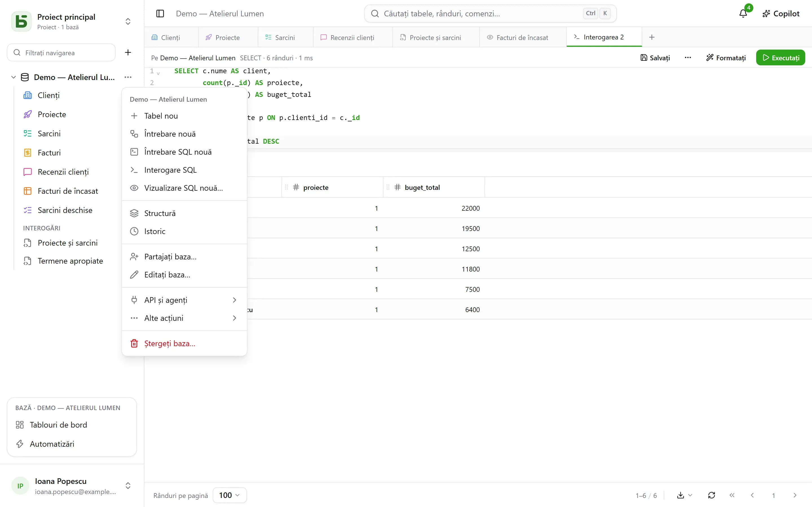Click the Formatați button
This screenshot has width=812, height=507.
point(726,58)
